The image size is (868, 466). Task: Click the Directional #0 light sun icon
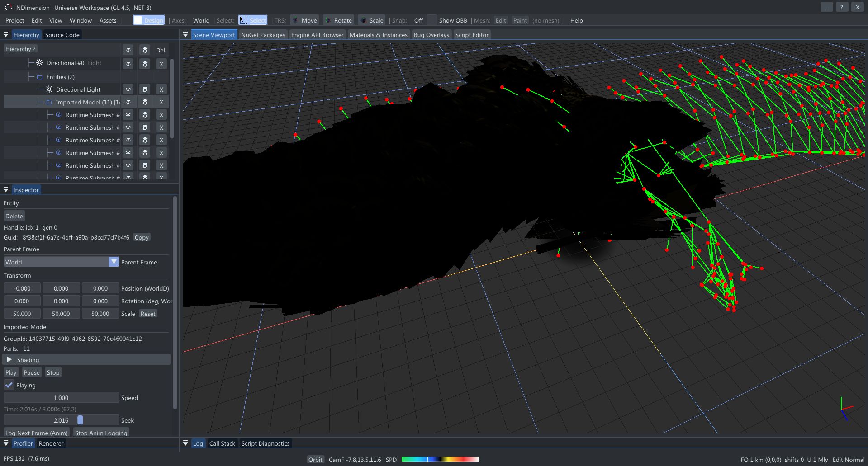[x=39, y=63]
